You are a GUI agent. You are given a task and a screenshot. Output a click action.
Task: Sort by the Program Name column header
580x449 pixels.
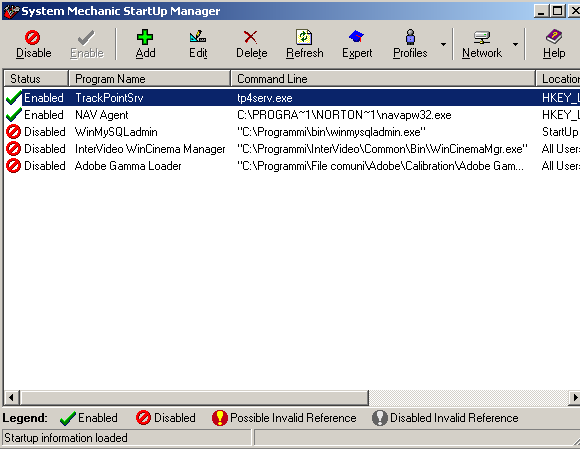[x=149, y=79]
